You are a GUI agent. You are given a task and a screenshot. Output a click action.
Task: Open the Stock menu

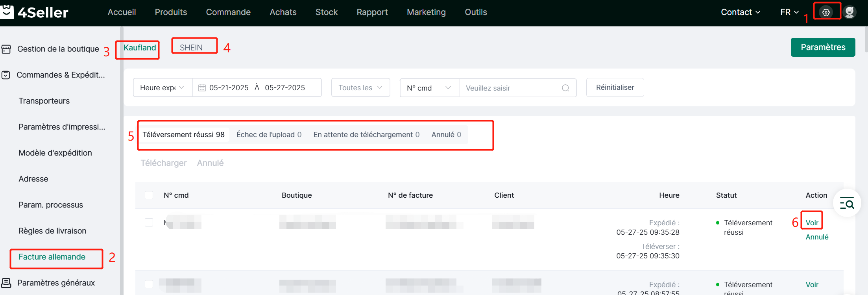coord(327,12)
